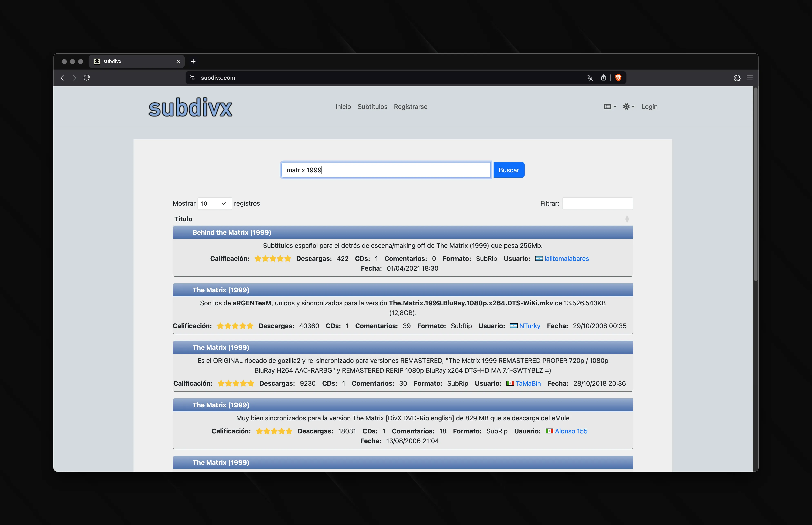The image size is (812, 525).
Task: Open a new tab with plus button
Action: click(193, 61)
